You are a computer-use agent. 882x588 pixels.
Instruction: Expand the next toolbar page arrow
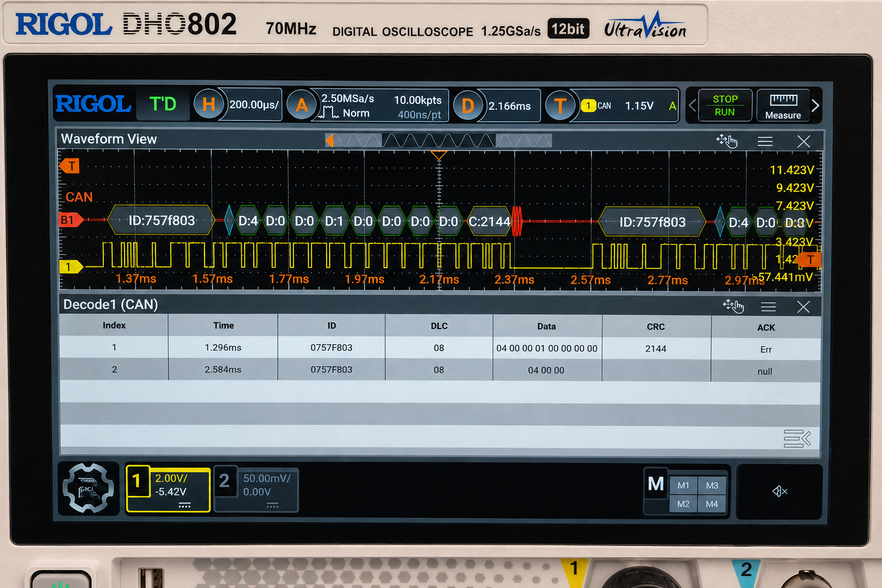[x=815, y=106]
